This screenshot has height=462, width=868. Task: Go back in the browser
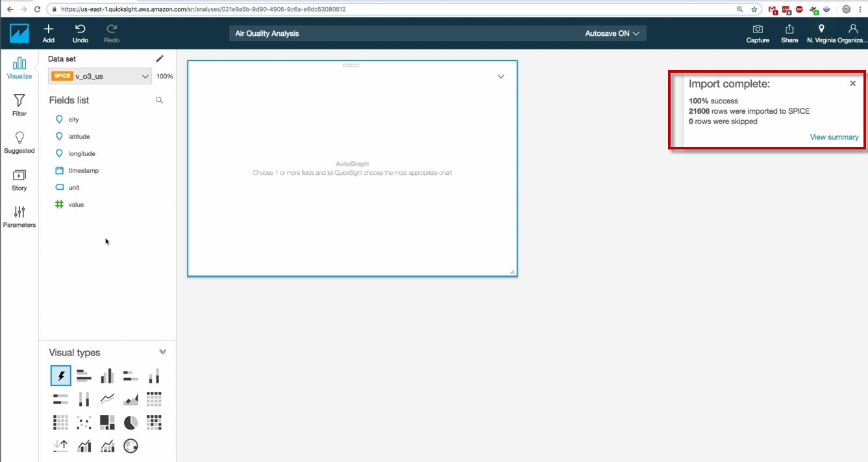pos(10,10)
